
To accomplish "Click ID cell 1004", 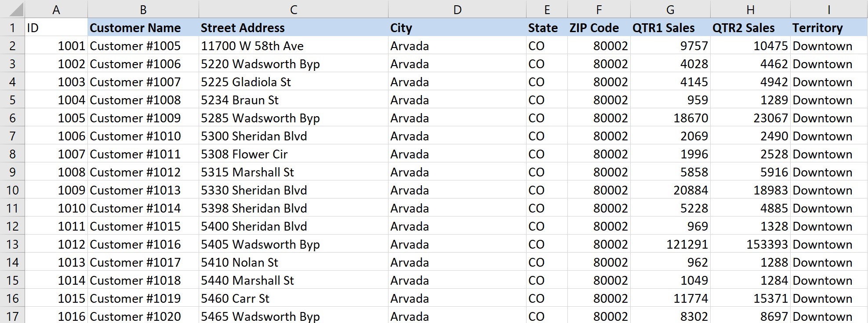I will 71,100.
